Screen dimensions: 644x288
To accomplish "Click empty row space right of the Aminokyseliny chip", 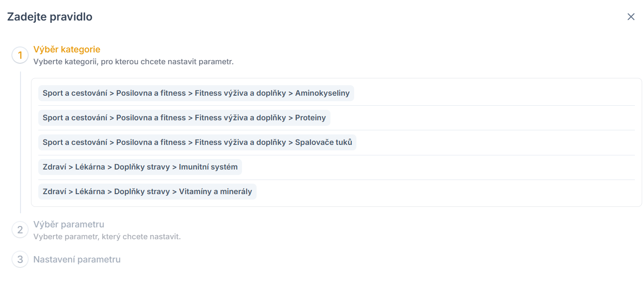I will [x=492, y=93].
